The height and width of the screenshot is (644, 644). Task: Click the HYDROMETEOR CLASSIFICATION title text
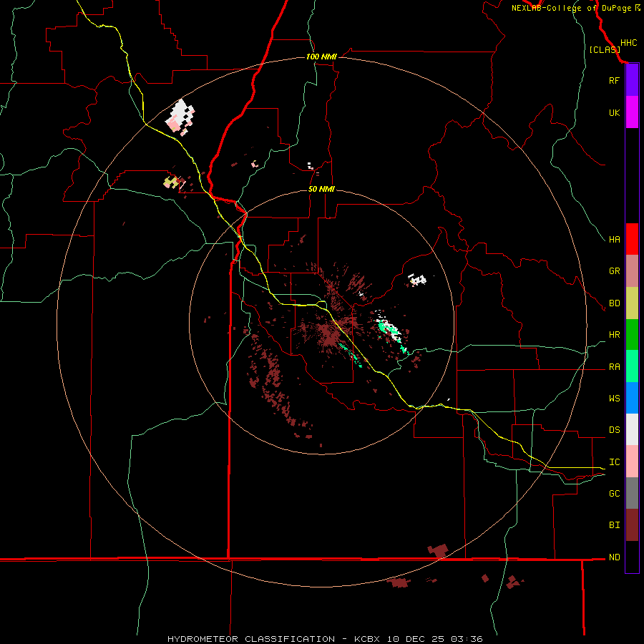[x=251, y=639]
